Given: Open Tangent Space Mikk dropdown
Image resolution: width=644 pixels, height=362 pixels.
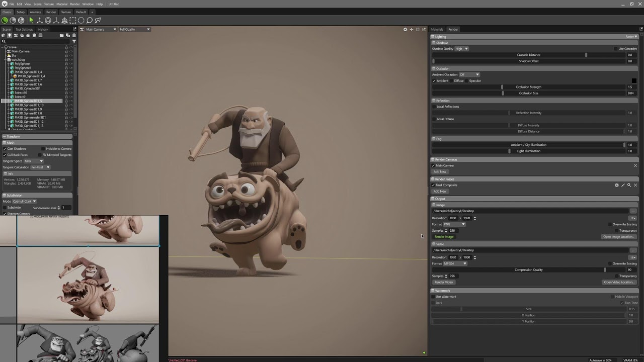Looking at the screenshot, I should pos(33,161).
